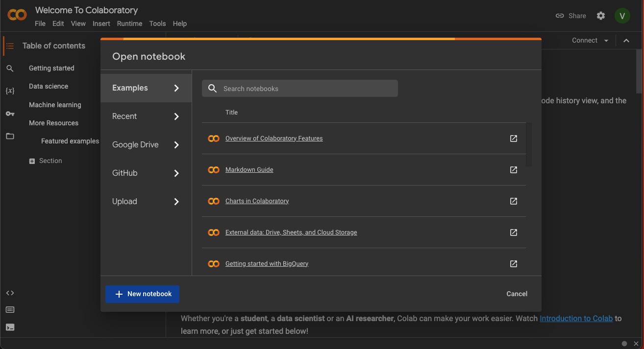
Task: Select the Google Drive tab
Action: pyautogui.click(x=146, y=145)
